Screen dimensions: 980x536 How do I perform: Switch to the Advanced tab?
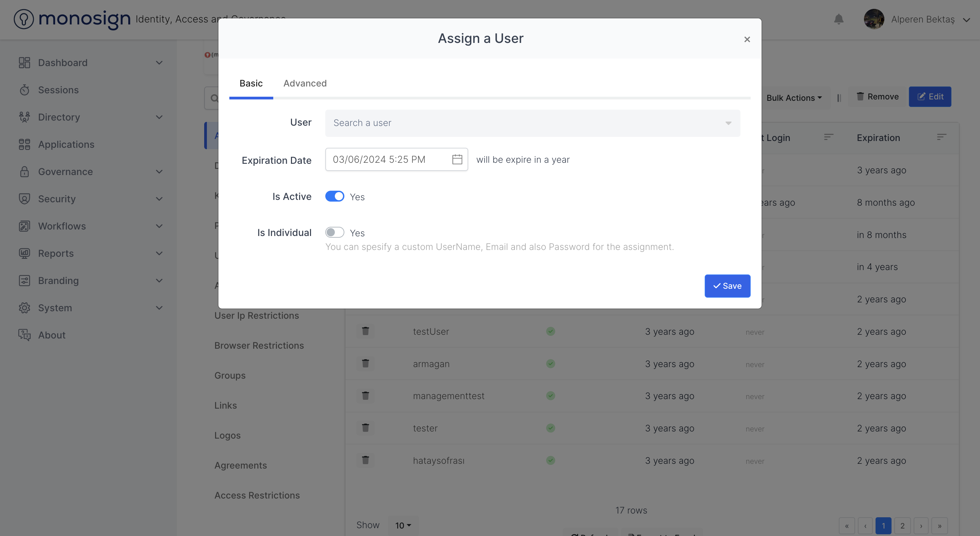[305, 83]
